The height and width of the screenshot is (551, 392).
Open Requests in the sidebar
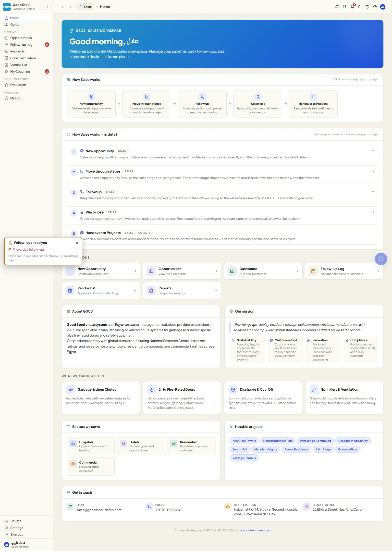27,51
